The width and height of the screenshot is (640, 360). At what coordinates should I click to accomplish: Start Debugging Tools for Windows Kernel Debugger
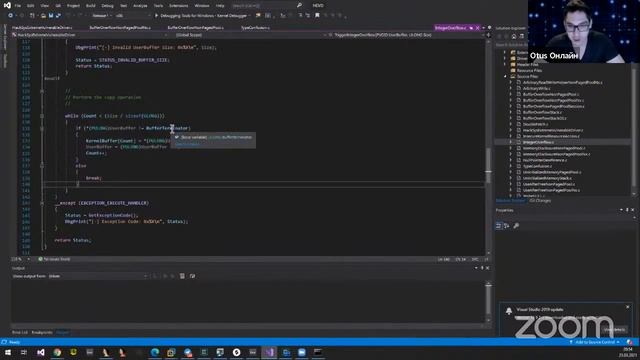202,16
